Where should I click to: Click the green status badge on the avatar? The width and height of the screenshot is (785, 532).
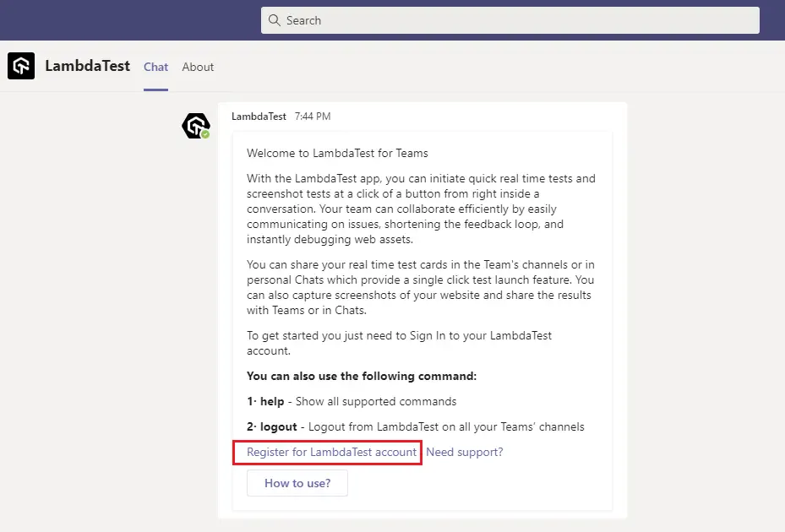[204, 134]
